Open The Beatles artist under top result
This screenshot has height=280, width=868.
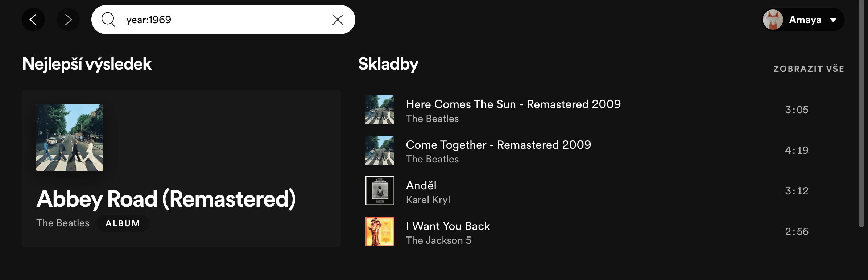[63, 223]
